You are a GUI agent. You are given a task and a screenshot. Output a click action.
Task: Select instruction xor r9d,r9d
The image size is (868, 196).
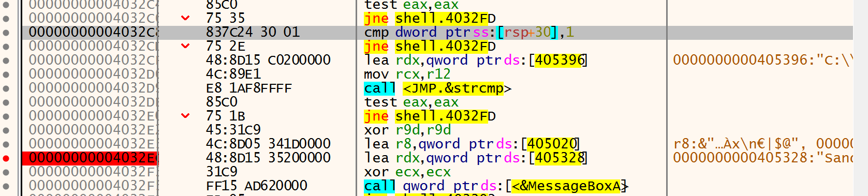pyautogui.click(x=407, y=130)
